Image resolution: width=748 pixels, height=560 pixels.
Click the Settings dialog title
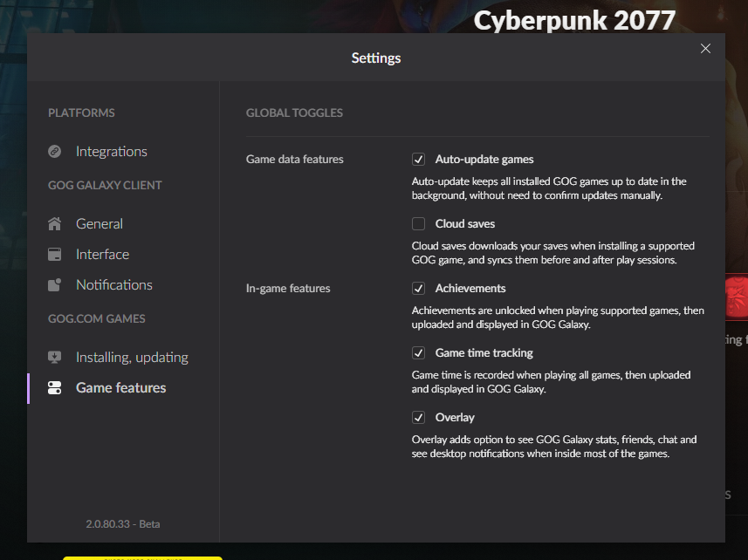click(x=376, y=58)
